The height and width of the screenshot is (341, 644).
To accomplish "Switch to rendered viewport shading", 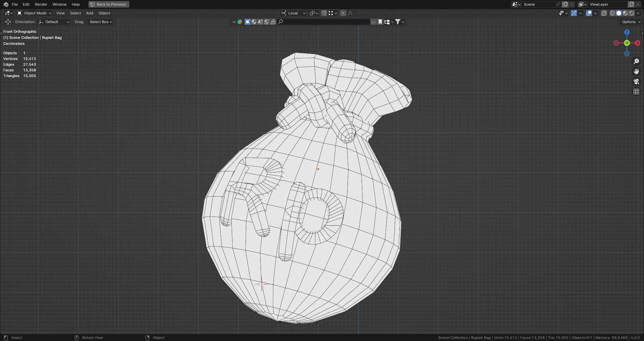I will click(x=632, y=13).
